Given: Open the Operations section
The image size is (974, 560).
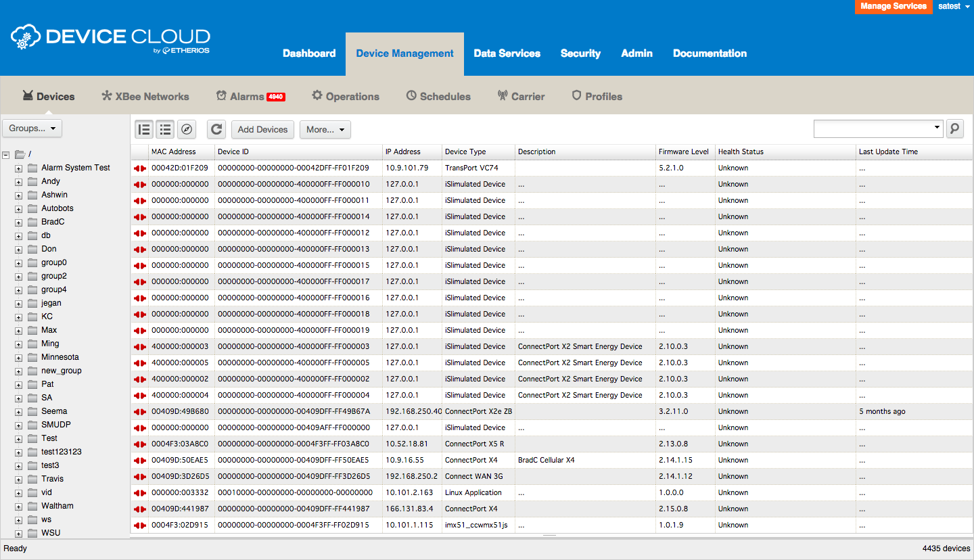Looking at the screenshot, I should click(346, 96).
